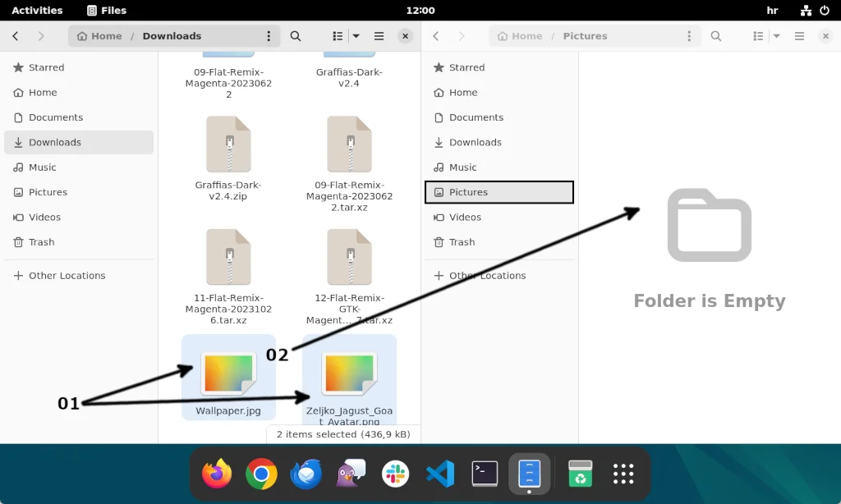Launch Thunderbird from the dock

tap(306, 474)
